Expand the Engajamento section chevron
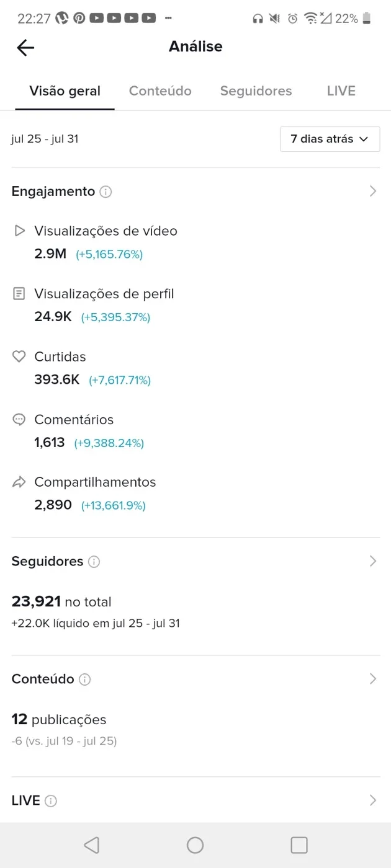The width and height of the screenshot is (391, 868). pyautogui.click(x=373, y=192)
